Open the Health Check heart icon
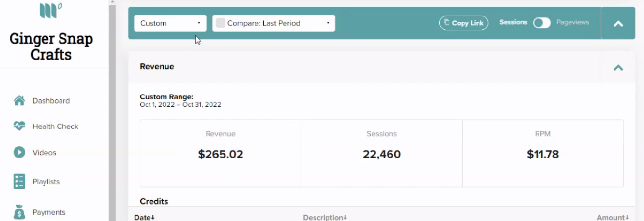The image size is (644, 221). [19, 126]
